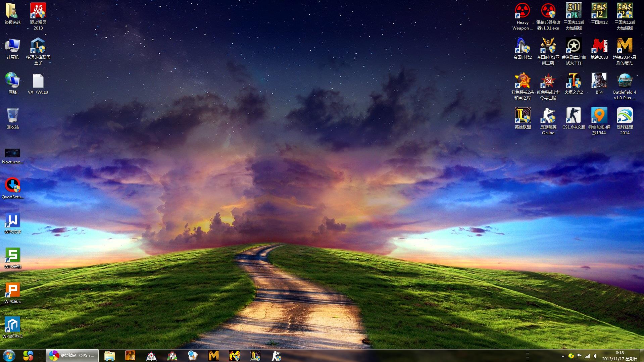Image resolution: width=644 pixels, height=362 pixels.
Task: Select Battlefield 4 v1.0 Plus trainer icon
Action: pyautogui.click(x=625, y=86)
